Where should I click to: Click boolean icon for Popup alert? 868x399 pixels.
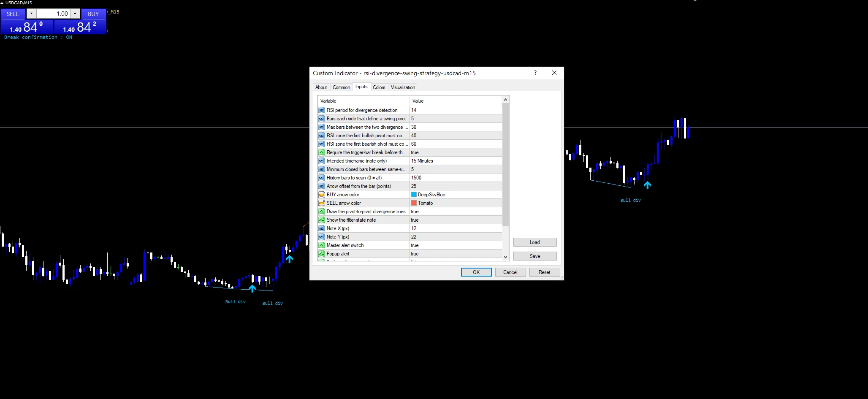(x=322, y=254)
